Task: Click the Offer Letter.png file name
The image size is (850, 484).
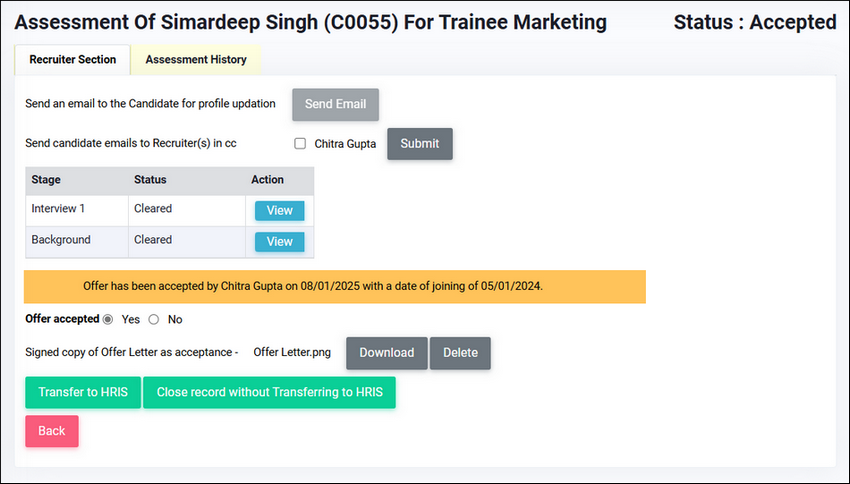Action: tap(292, 352)
